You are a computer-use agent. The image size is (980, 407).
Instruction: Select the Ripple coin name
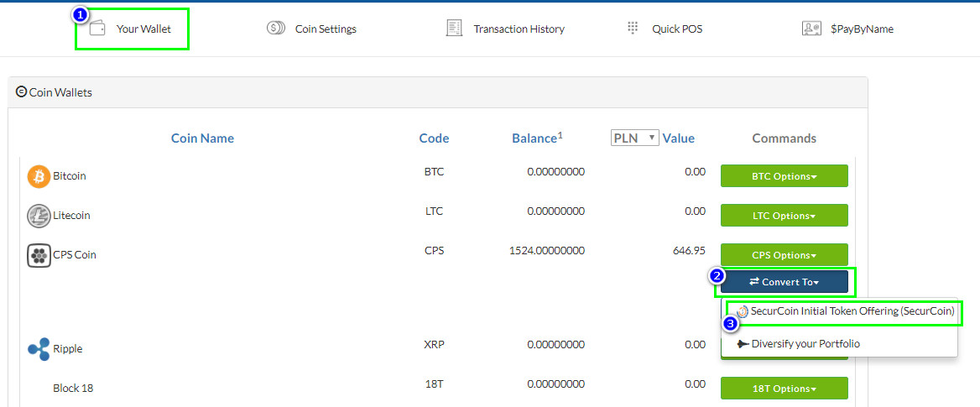[x=67, y=349]
